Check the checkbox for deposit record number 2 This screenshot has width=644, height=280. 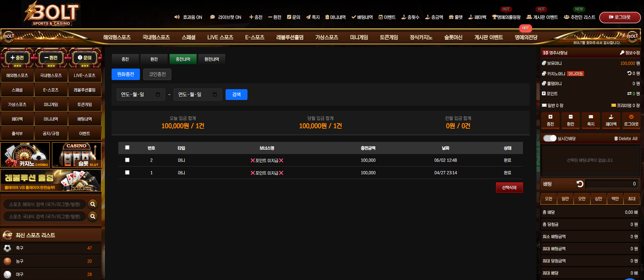pyautogui.click(x=127, y=160)
